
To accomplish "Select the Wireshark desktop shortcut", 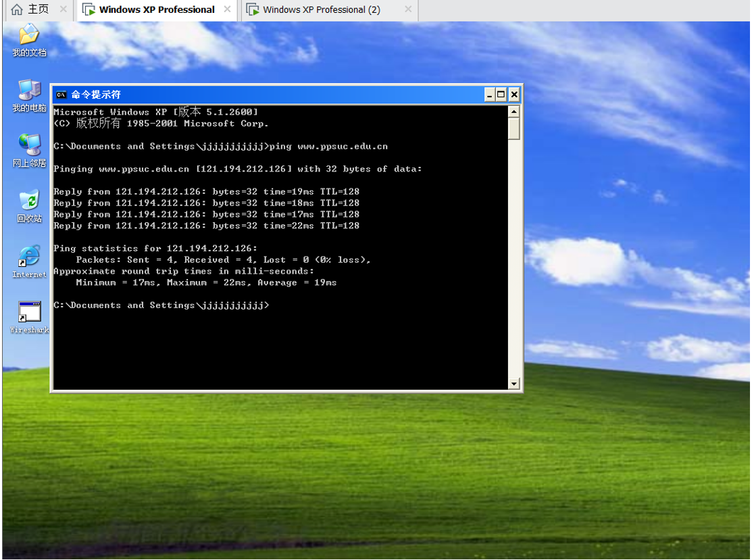I will [29, 317].
